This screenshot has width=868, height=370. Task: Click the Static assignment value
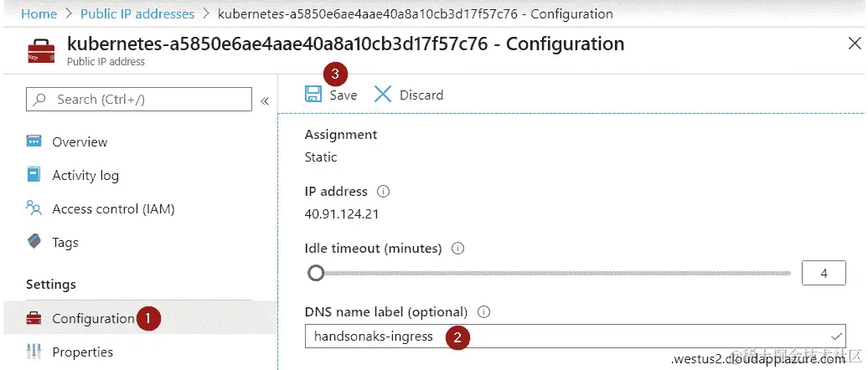tap(321, 157)
